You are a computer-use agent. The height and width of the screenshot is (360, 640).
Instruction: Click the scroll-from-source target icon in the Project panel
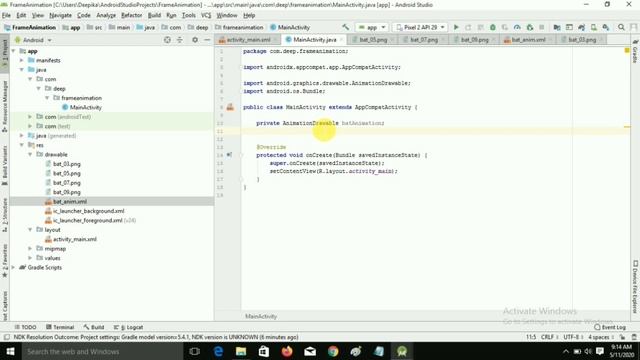pos(167,40)
